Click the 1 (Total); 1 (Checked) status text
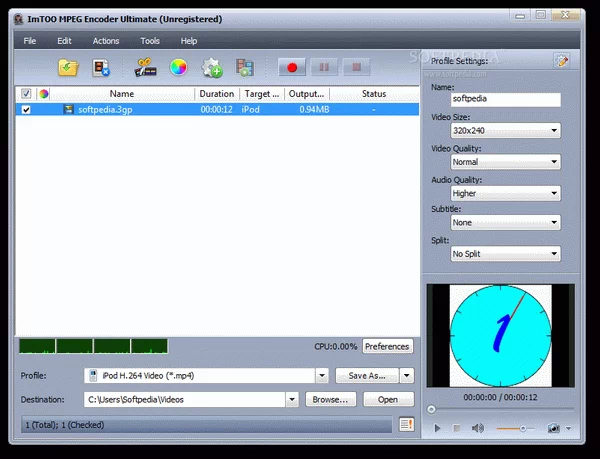 click(65, 425)
